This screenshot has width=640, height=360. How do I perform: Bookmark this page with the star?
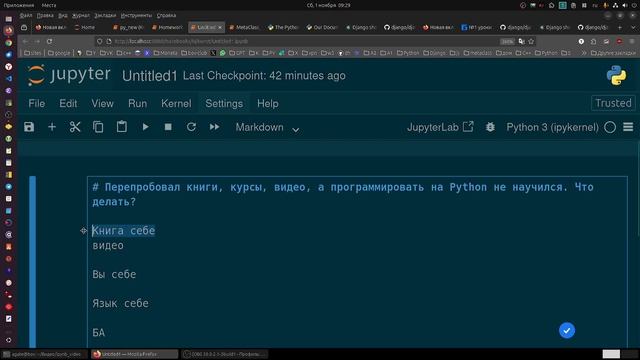pos(531,41)
